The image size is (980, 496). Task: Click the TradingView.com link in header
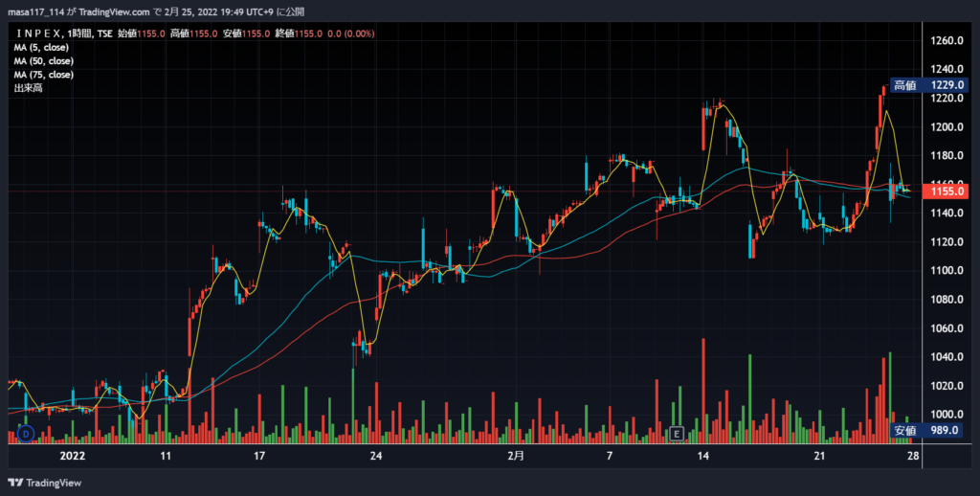[115, 11]
